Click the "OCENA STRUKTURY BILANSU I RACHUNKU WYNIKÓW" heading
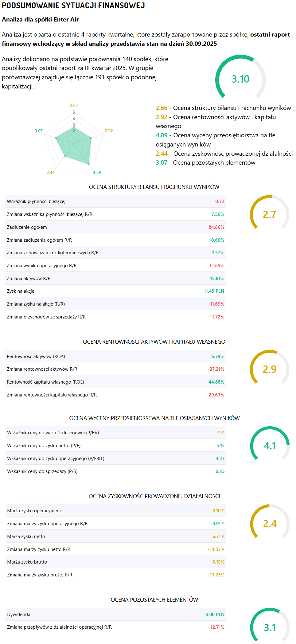 (x=154, y=187)
